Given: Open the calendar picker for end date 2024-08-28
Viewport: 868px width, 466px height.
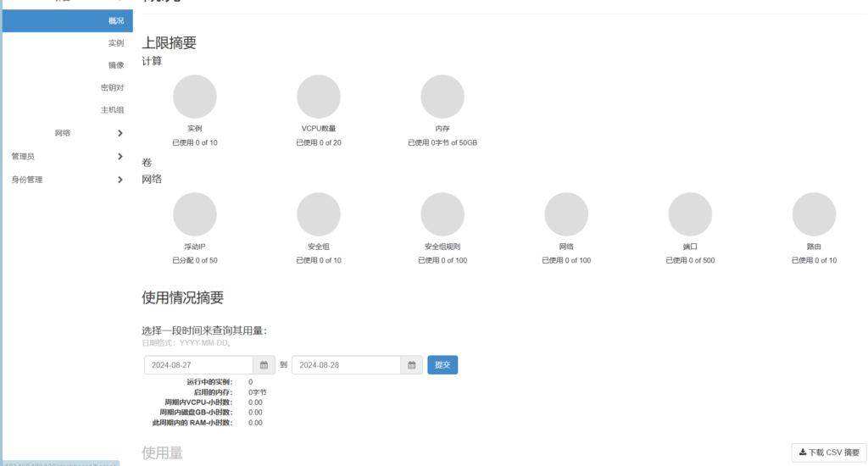Looking at the screenshot, I should (411, 365).
